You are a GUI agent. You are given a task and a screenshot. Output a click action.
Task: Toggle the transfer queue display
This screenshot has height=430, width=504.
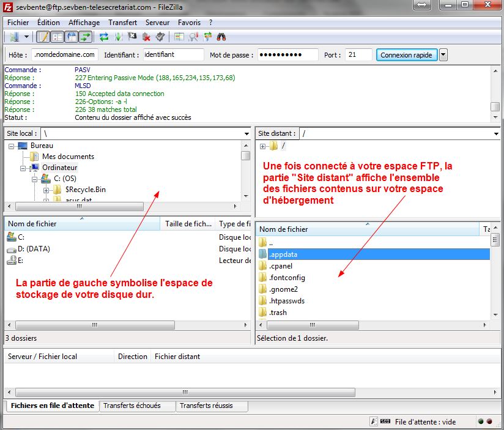point(86,37)
